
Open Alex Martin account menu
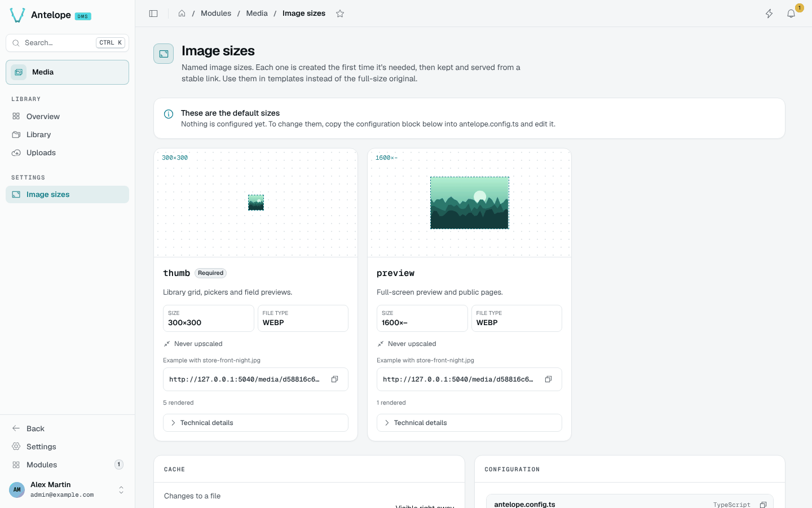67,489
